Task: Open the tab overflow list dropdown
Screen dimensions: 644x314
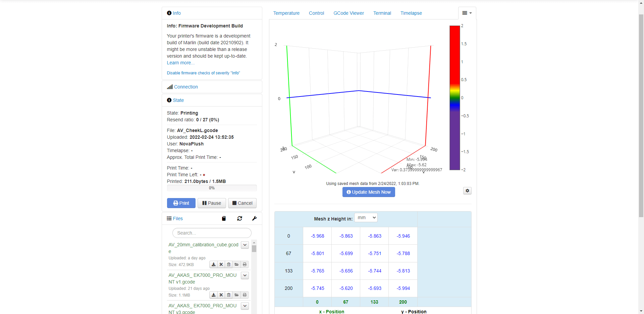Action: tap(467, 13)
